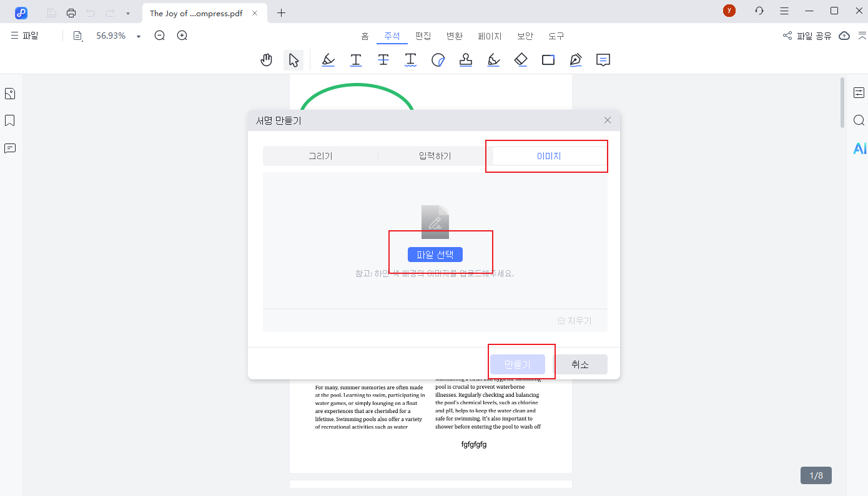Select the Strikethrough annotation tool
The image size is (868, 496).
[383, 59]
